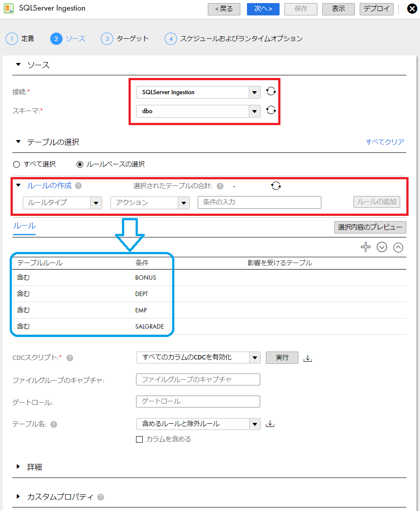
Task: Collapse the ソース section
Action: pyautogui.click(x=18, y=64)
